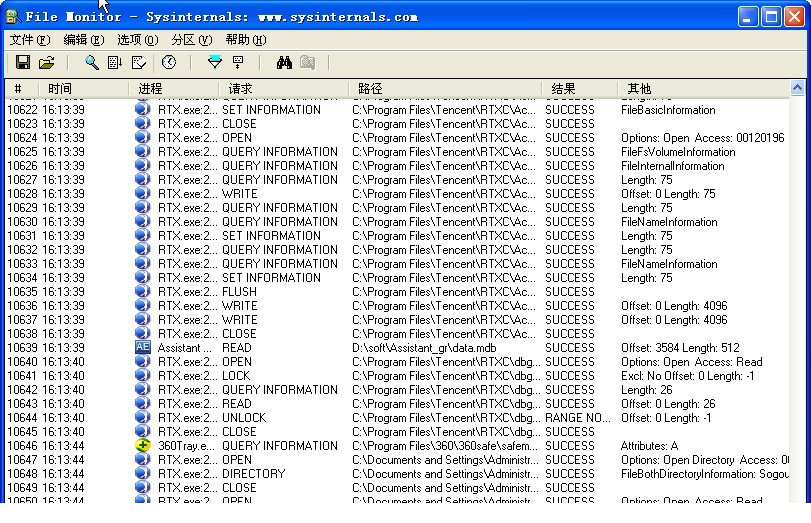
Task: Select 'Offset: 0 Length: 4096' in row 10636
Action: coord(674,306)
